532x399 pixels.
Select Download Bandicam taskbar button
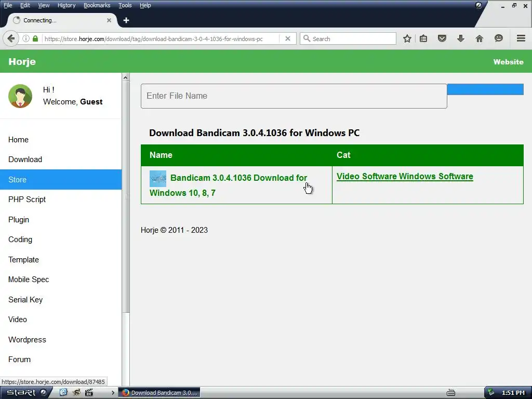coord(159,393)
